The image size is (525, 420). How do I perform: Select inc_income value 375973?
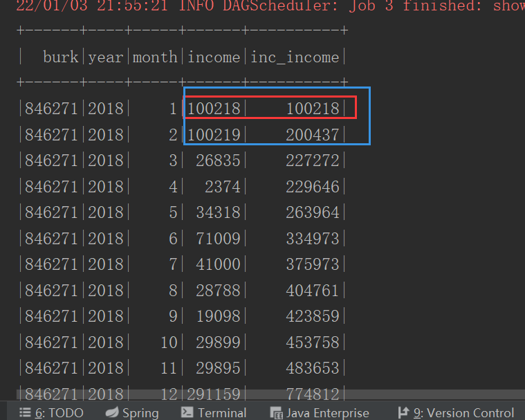tap(313, 264)
